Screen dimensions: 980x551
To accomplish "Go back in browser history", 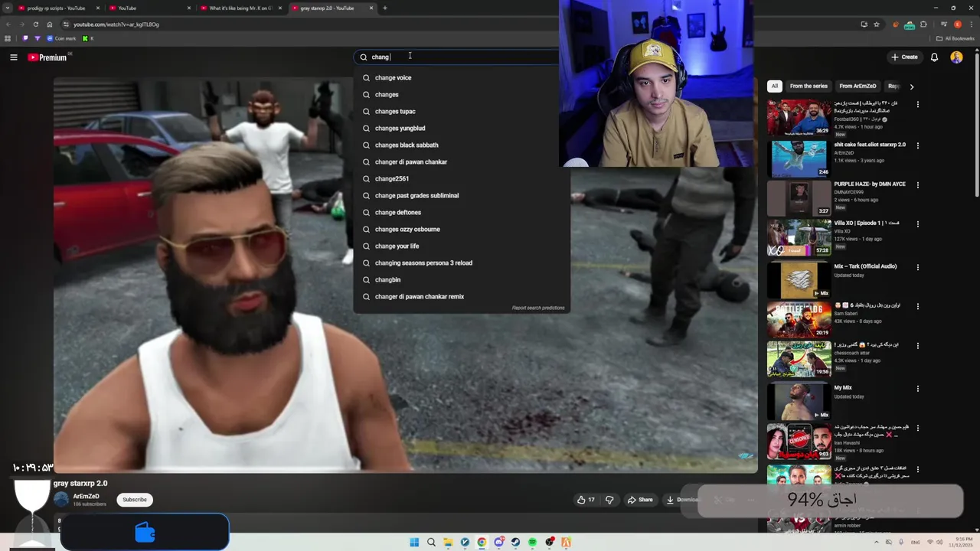I will [x=8, y=24].
